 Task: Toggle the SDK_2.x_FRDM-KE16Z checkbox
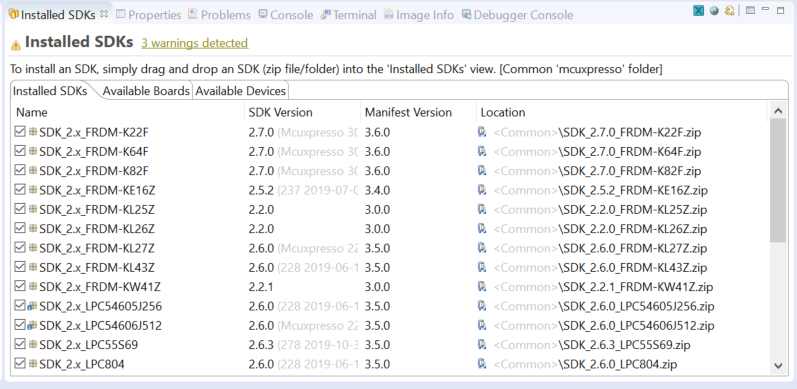tap(20, 190)
